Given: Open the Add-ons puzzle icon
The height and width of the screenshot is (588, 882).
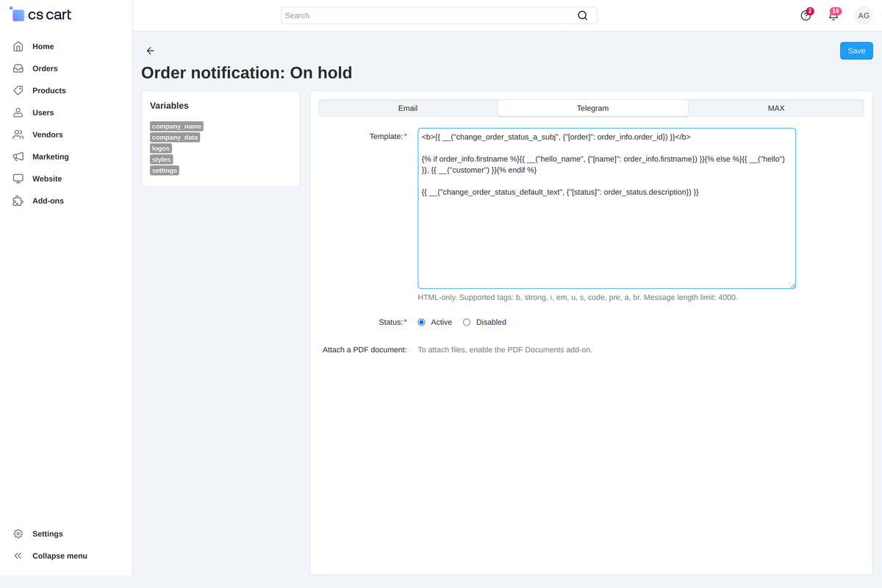Looking at the screenshot, I should (x=18, y=201).
